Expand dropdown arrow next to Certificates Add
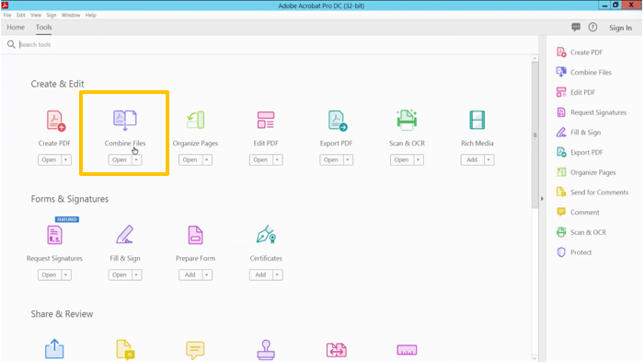Screen dimensions: 644x362 pyautogui.click(x=278, y=274)
